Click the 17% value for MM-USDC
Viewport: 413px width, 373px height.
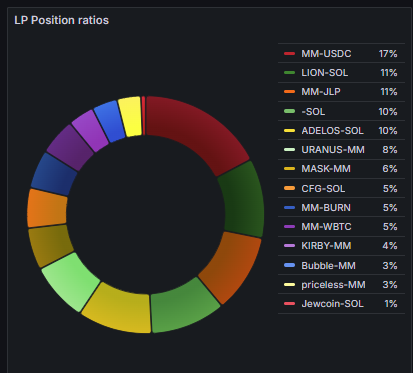(x=388, y=54)
